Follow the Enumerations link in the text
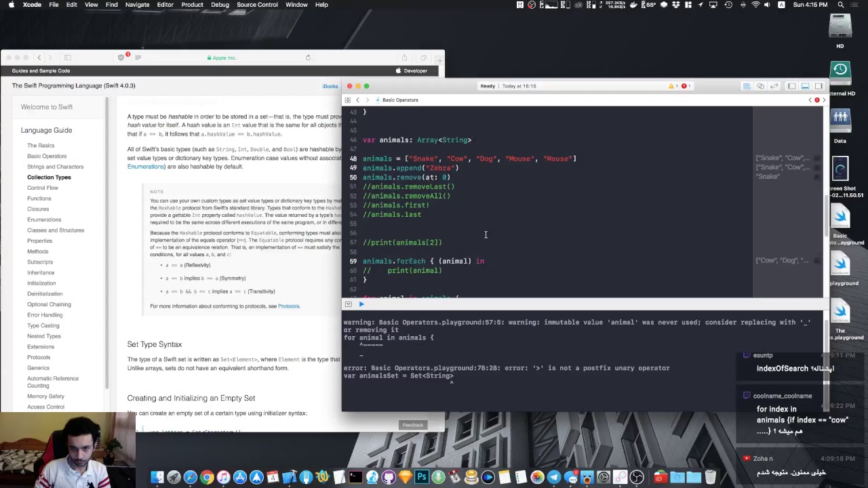This screenshot has height=488, width=868. pyautogui.click(x=145, y=167)
